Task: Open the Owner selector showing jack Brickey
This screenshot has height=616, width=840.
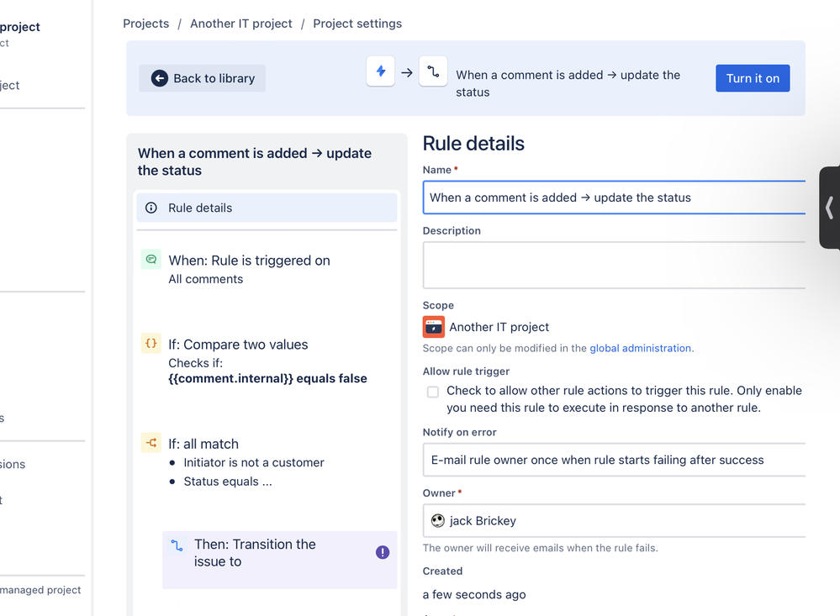Action: pyautogui.click(x=614, y=521)
